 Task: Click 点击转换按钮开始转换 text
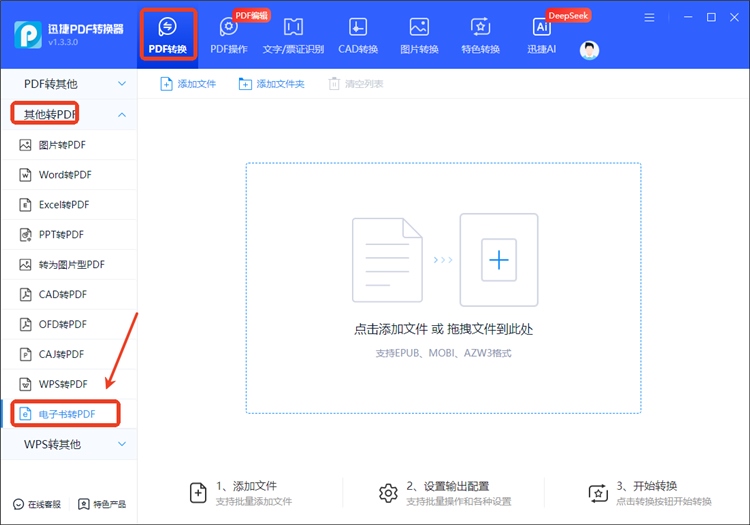click(x=664, y=502)
